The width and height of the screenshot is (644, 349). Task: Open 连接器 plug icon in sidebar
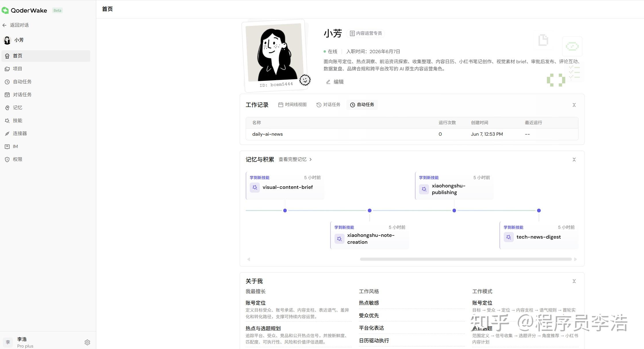pyautogui.click(x=7, y=134)
